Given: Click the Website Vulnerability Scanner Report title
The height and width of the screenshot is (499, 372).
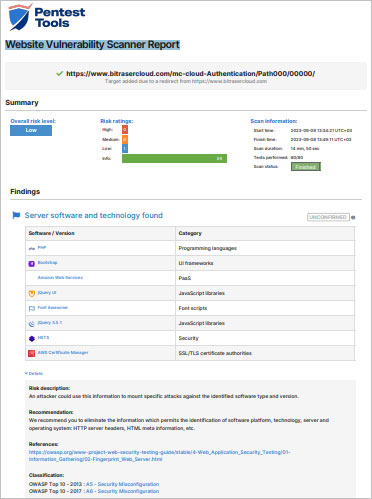Looking at the screenshot, I should coord(93,44).
